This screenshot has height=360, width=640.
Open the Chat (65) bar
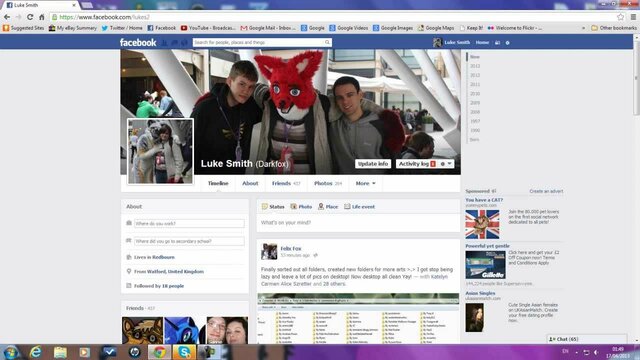(x=587, y=339)
